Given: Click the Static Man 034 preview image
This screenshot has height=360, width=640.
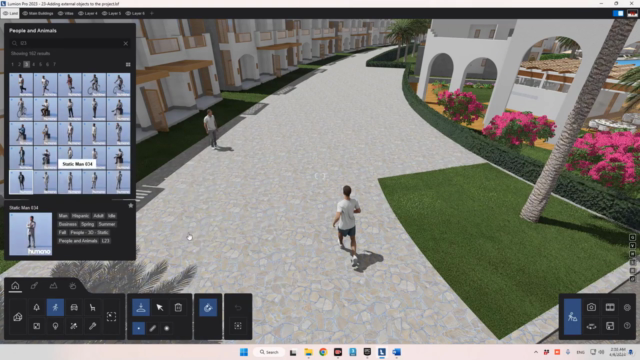Looking at the screenshot, I should (x=31, y=234).
